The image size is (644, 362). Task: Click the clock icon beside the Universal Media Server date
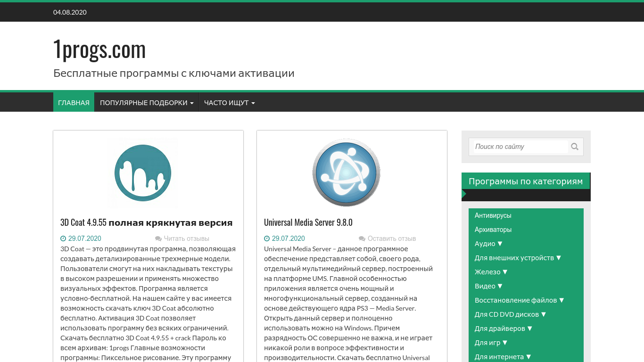pos(267,239)
